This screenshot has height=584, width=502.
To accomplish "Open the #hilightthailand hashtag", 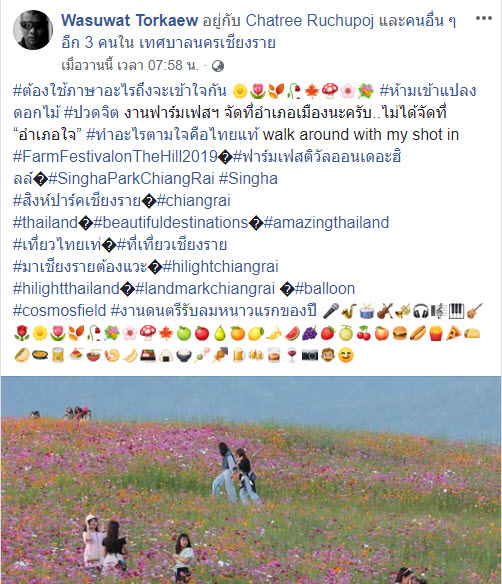I will 66,289.
